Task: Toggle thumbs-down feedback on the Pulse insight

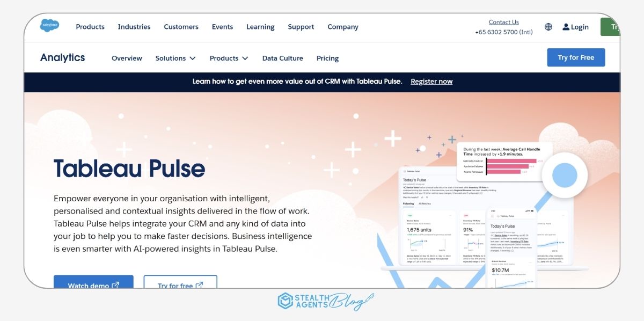Action: [427, 197]
